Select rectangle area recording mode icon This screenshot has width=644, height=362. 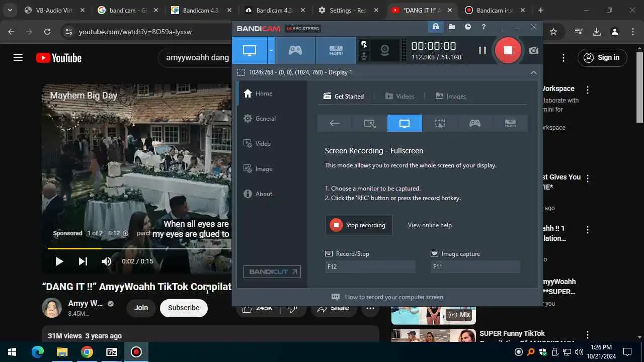click(370, 123)
